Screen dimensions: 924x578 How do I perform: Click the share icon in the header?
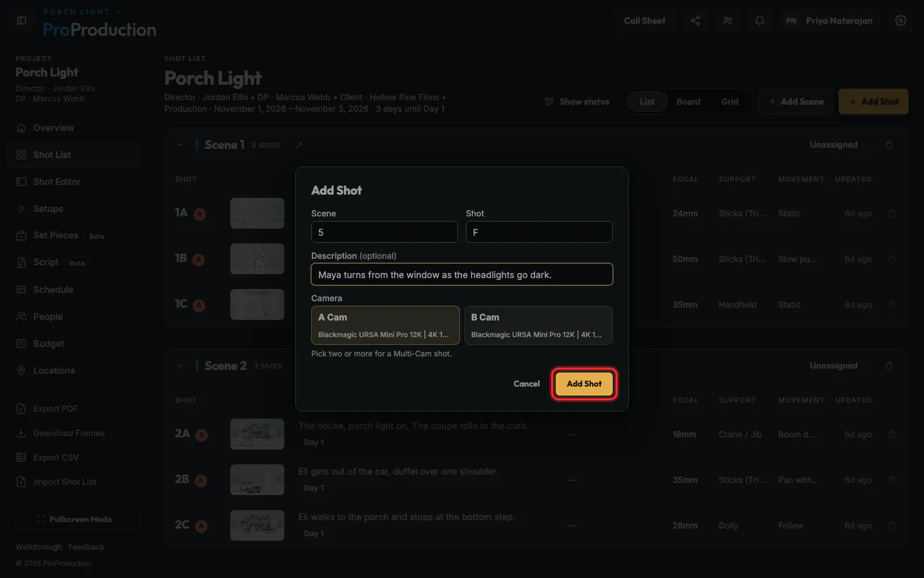click(696, 21)
